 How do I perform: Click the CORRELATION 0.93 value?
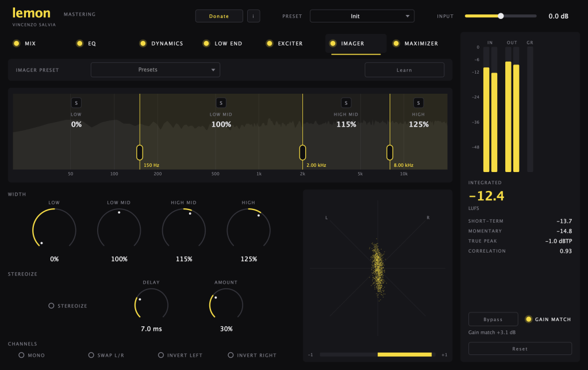pos(566,251)
